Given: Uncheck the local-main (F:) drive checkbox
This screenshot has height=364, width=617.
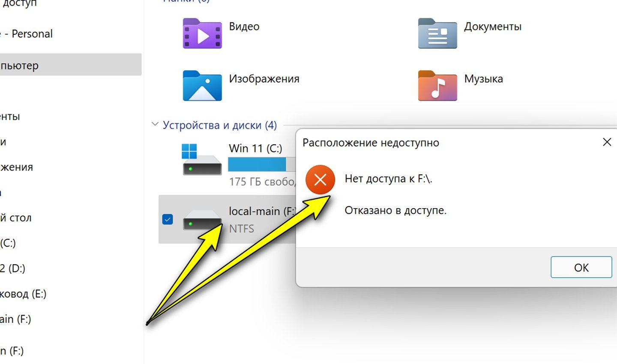Looking at the screenshot, I should [168, 219].
